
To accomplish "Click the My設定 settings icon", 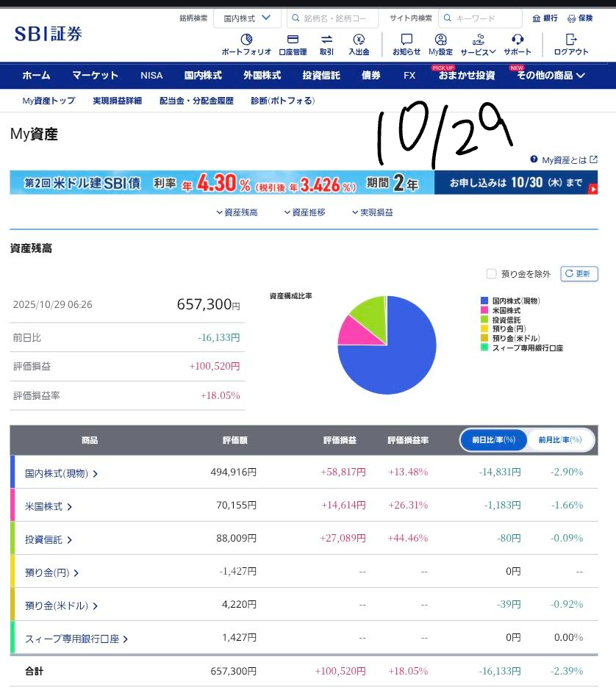I will coord(441,40).
